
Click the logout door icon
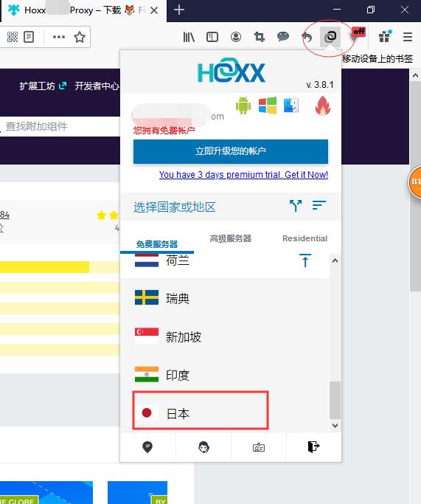pyautogui.click(x=313, y=446)
